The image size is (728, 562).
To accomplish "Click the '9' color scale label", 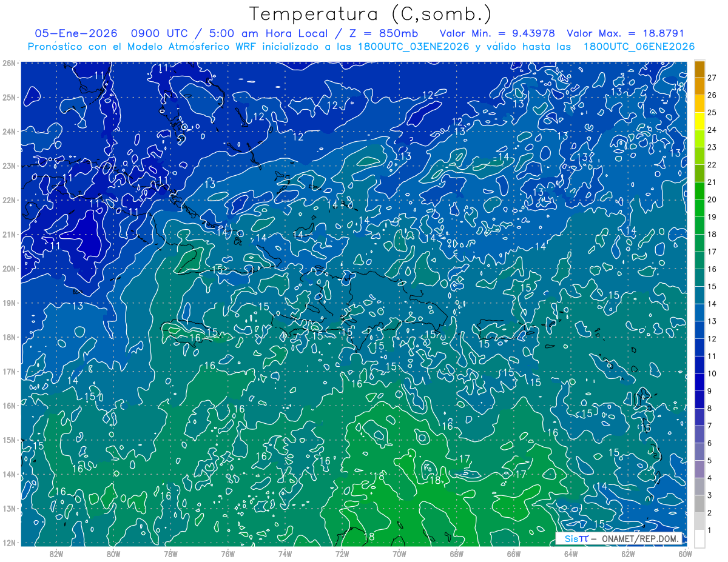I will coord(710,391).
